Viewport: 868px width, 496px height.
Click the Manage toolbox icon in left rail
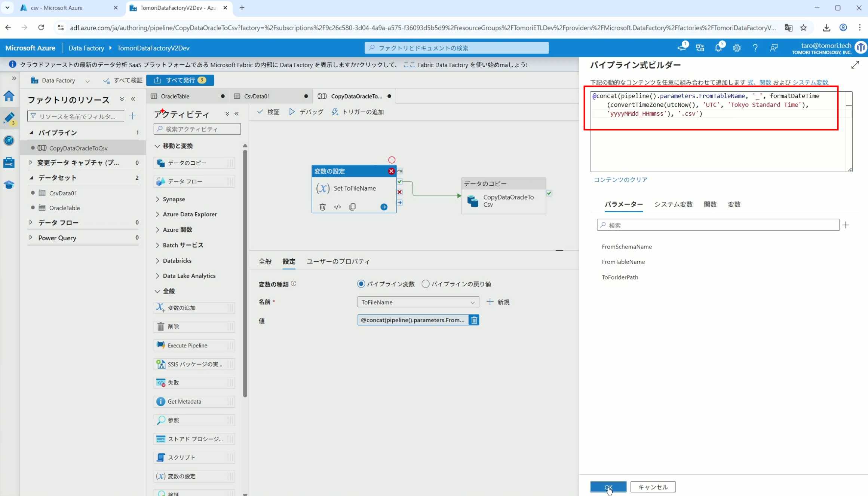[9, 162]
